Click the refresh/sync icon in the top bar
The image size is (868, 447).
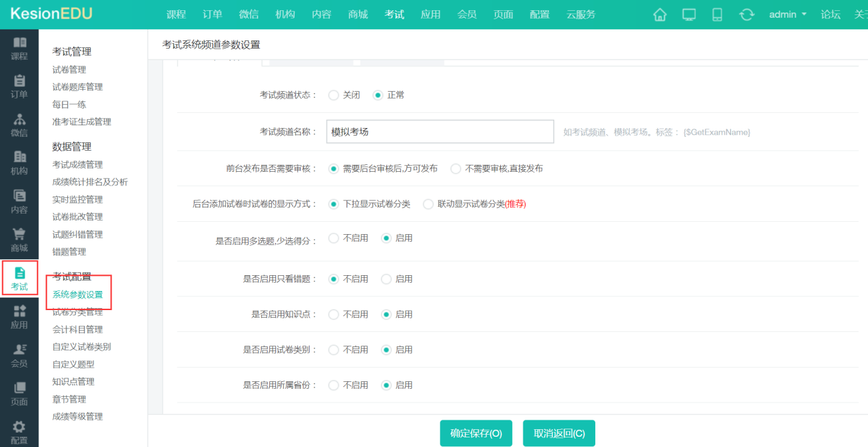[747, 14]
